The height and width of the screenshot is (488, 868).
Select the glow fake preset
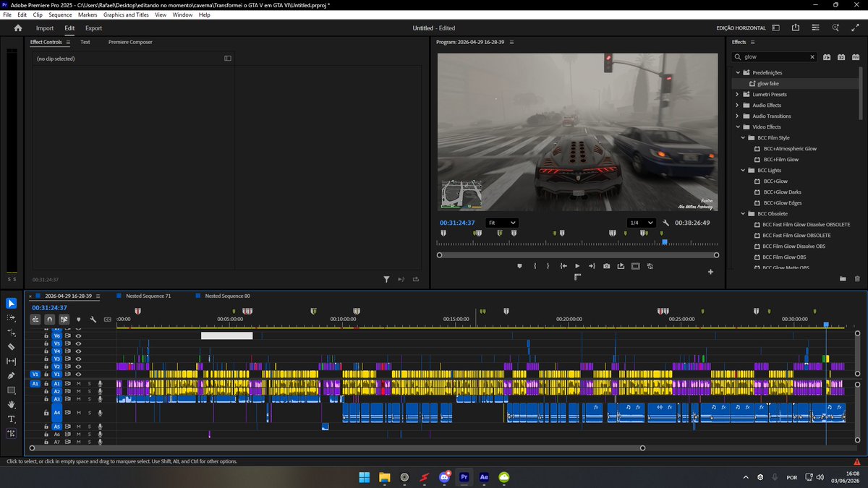pyautogui.click(x=767, y=83)
